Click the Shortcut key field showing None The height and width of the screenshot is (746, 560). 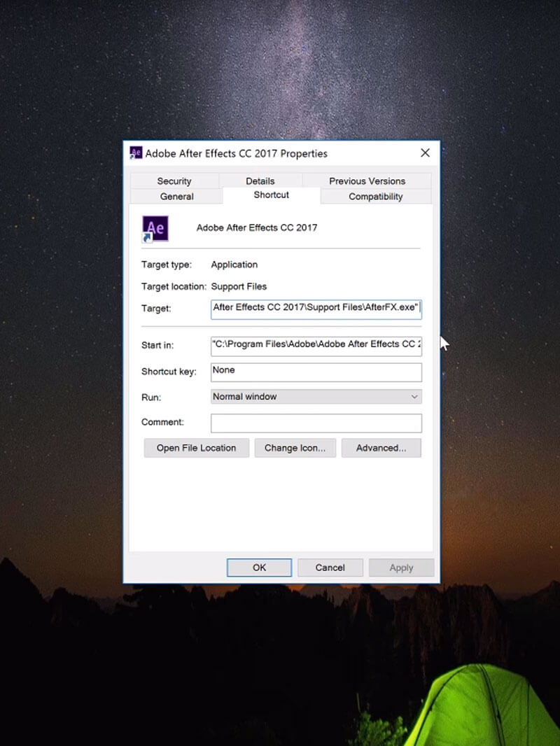[x=316, y=372]
